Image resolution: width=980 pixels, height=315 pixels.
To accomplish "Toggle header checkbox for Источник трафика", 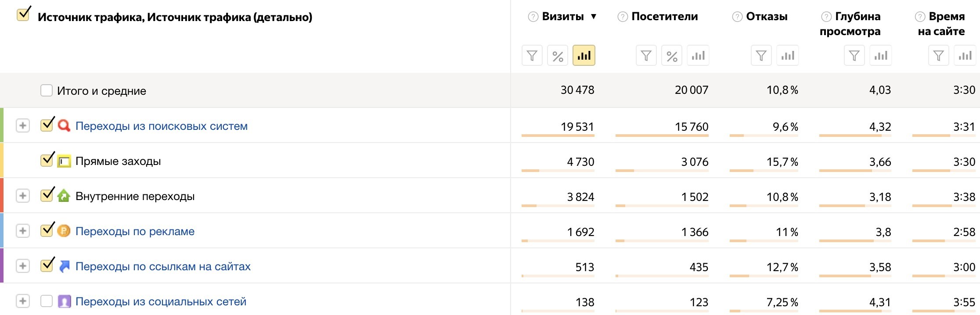I will point(23,14).
